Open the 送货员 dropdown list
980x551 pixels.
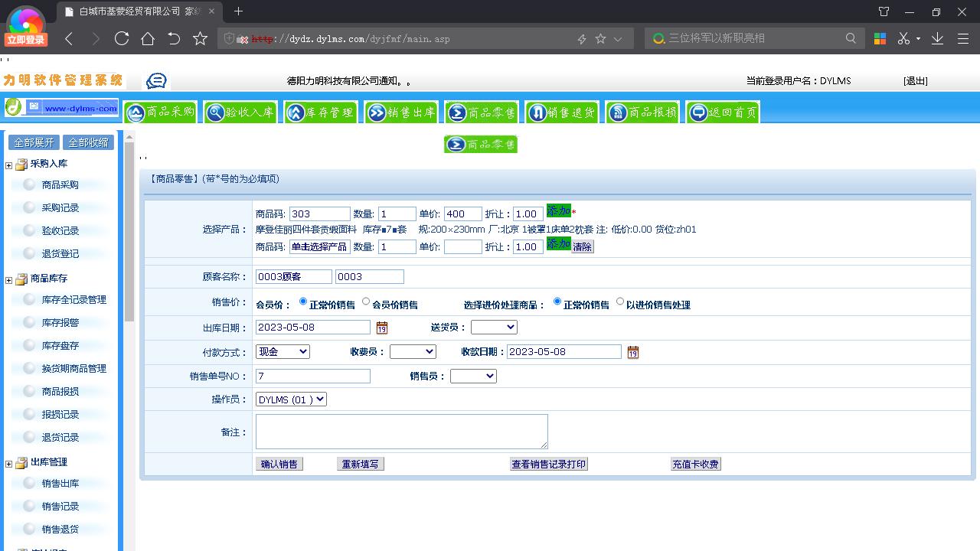point(494,327)
